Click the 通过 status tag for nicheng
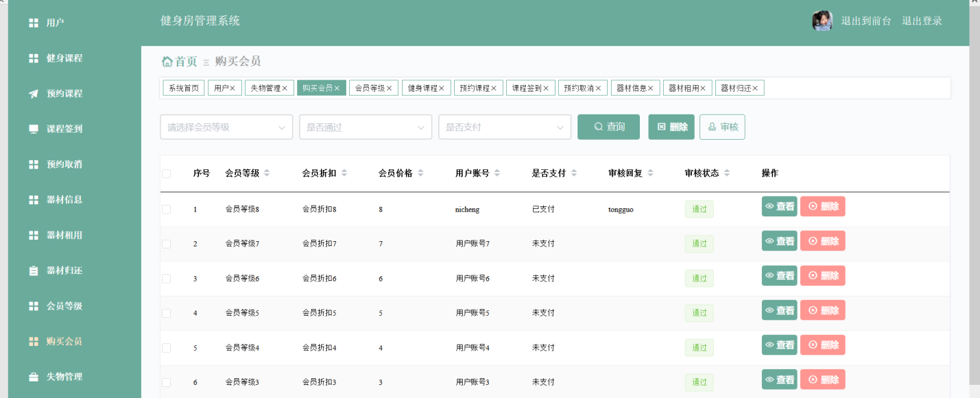The image size is (980, 398). [x=700, y=209]
